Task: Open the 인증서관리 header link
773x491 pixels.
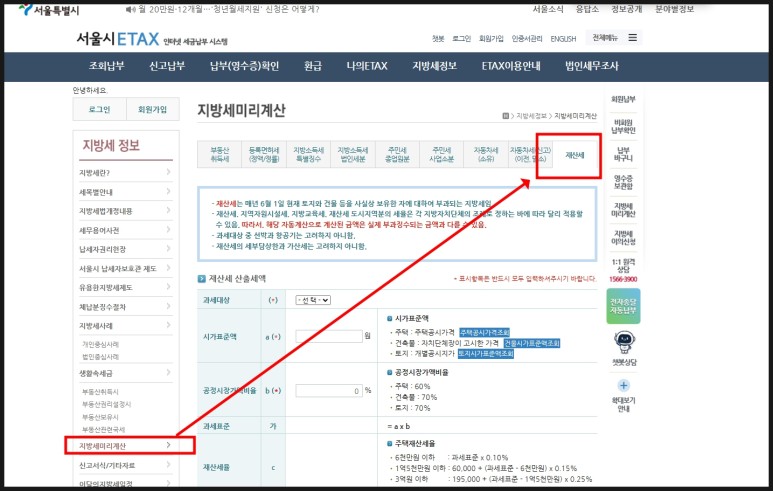Action: (527, 38)
